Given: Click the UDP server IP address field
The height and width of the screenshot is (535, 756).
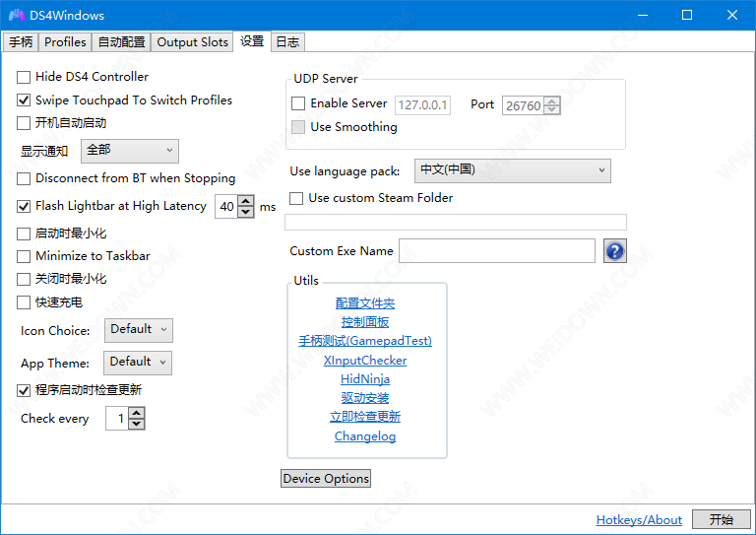Looking at the screenshot, I should click(x=422, y=105).
